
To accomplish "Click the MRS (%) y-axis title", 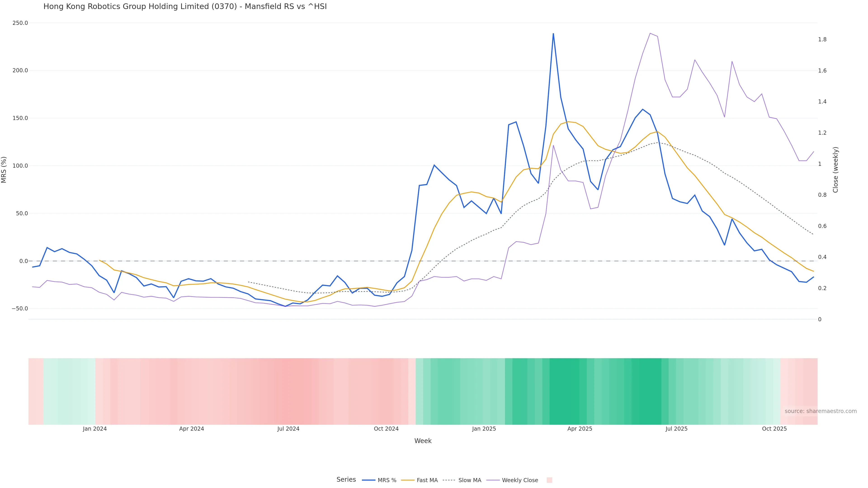I will tap(4, 170).
